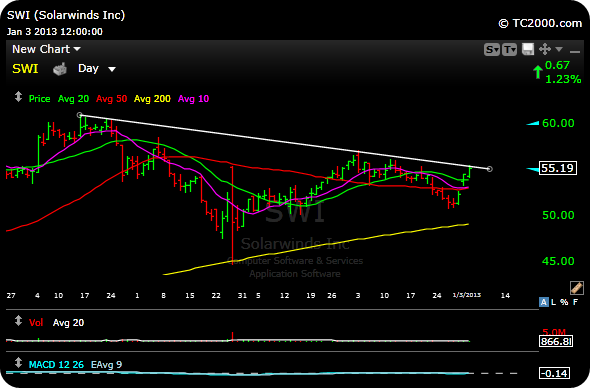Viewport: 590px width, 388px height.
Task: Select trendline right endpoint handle
Action: point(490,169)
